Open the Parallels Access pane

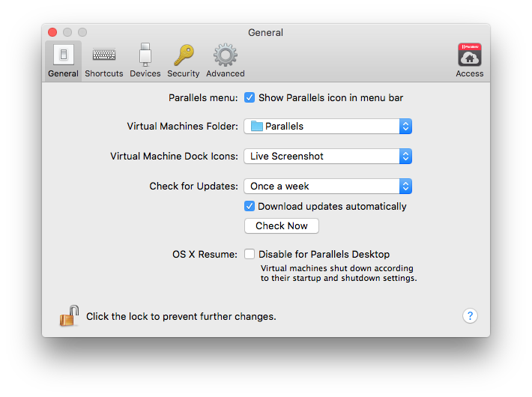[470, 60]
